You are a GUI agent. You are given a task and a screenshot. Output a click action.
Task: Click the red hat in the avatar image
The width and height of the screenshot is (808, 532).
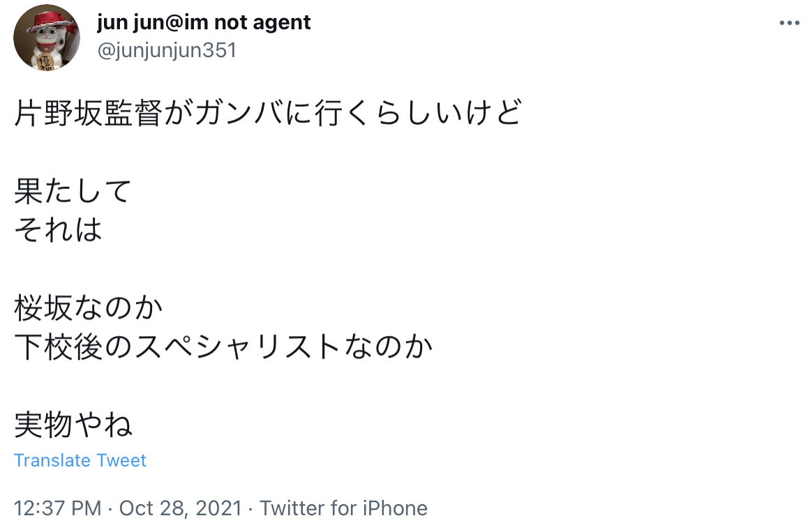click(x=47, y=19)
